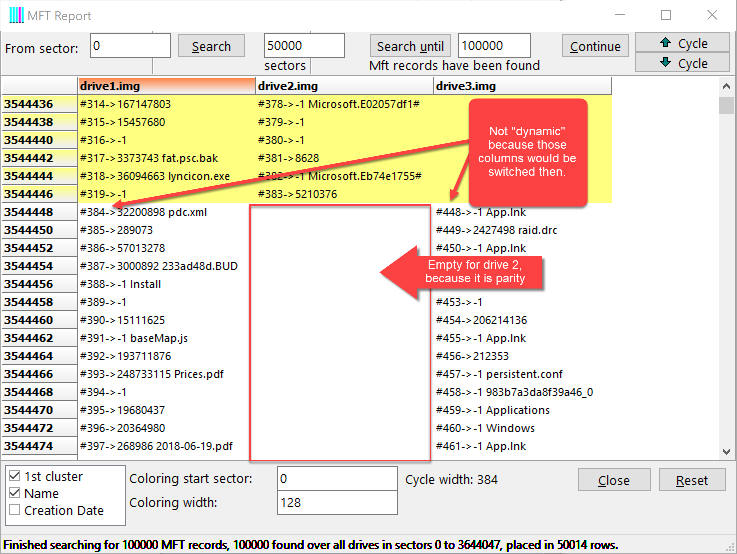Screen dimensions: 737x554
Task: Edit the Coloring width field
Action: (336, 503)
